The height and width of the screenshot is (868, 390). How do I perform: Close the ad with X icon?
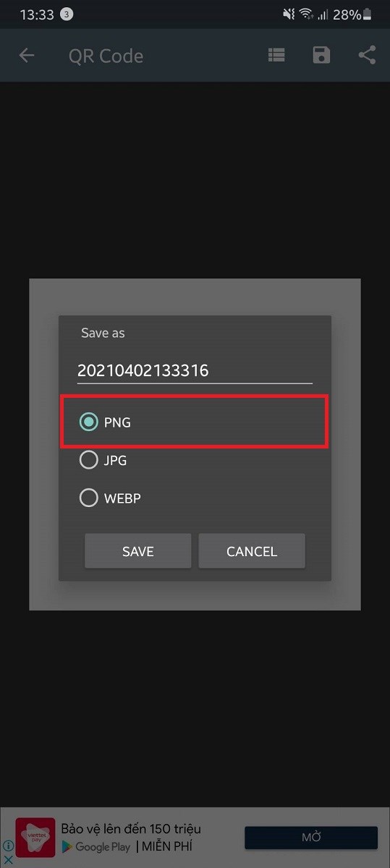coord(8,859)
